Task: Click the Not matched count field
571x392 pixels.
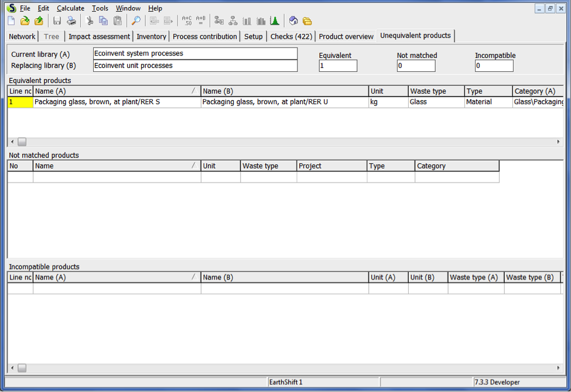Action: coord(416,66)
